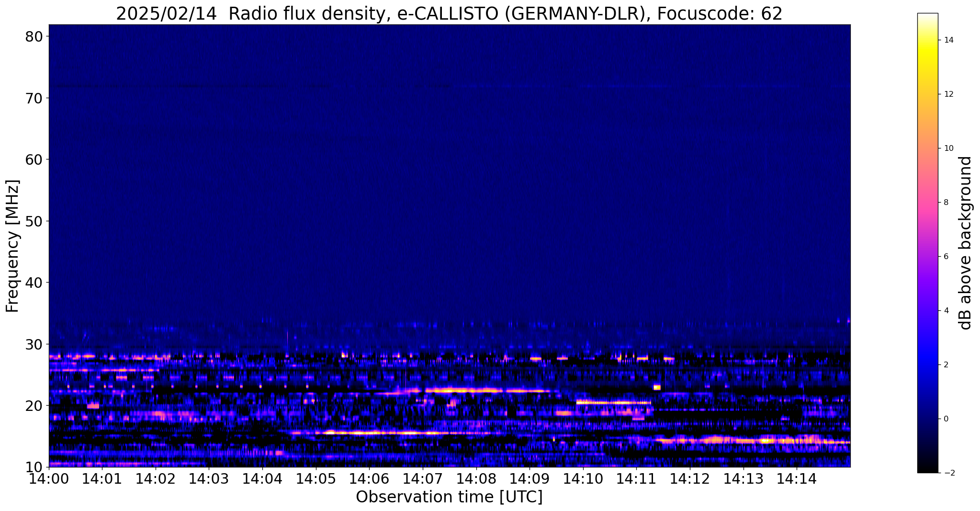
Task: Click the 30 tick on frequency axis
Action: pyautogui.click(x=34, y=344)
